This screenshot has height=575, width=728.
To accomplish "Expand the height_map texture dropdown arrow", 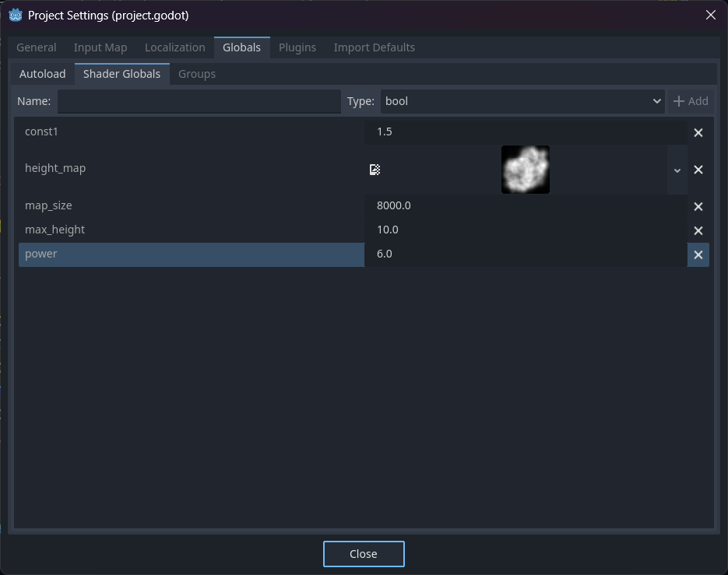I will click(677, 170).
